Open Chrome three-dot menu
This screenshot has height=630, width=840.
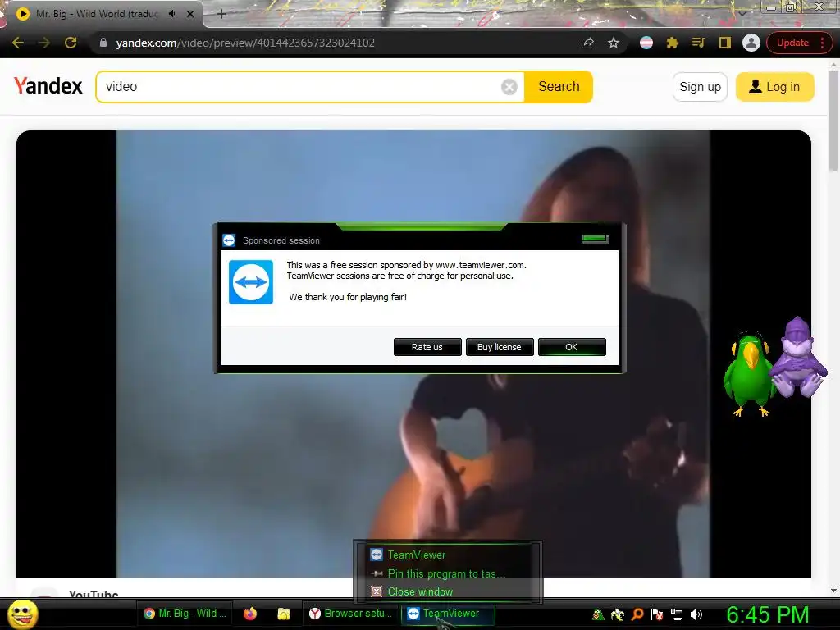point(822,43)
